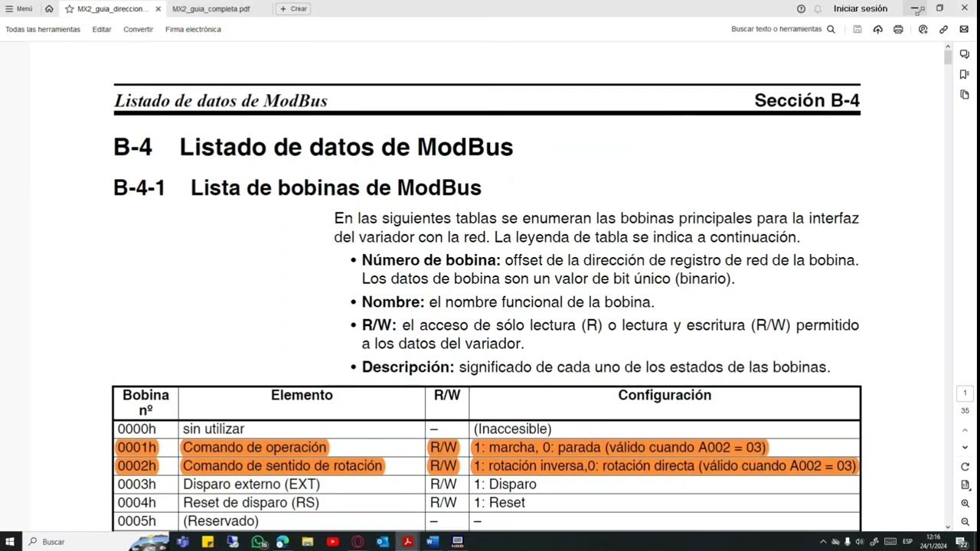The image size is (980, 551).
Task: Click '1: rotación inversa' configuration text
Action: pyautogui.click(x=528, y=466)
